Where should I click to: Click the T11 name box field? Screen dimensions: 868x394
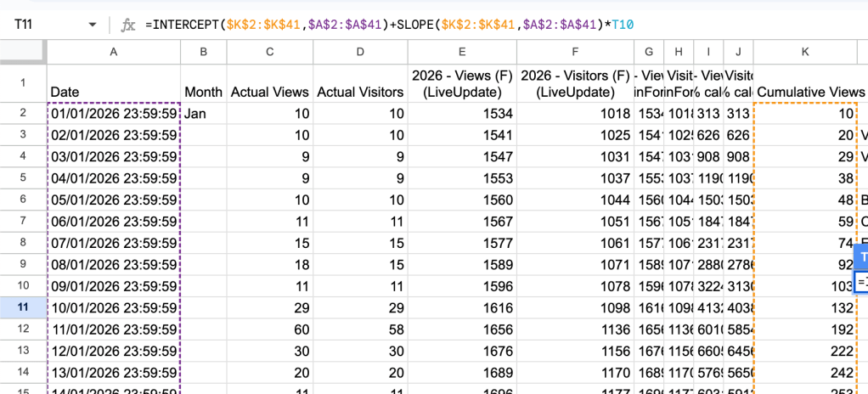42,25
